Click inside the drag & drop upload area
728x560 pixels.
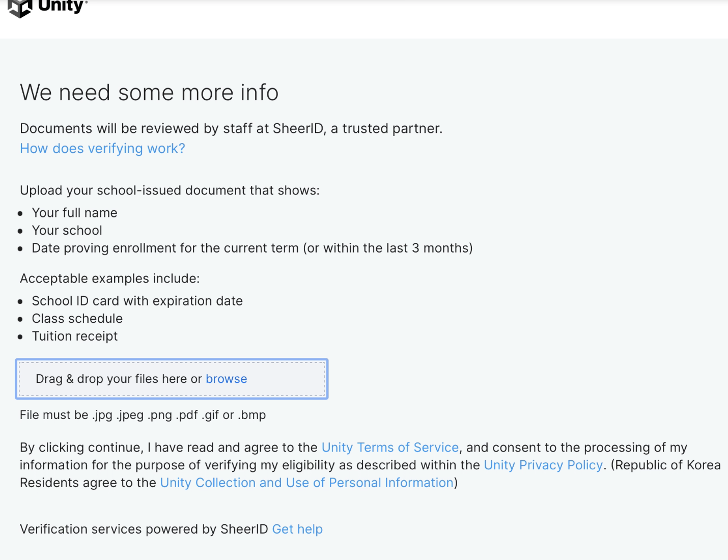[x=172, y=379]
